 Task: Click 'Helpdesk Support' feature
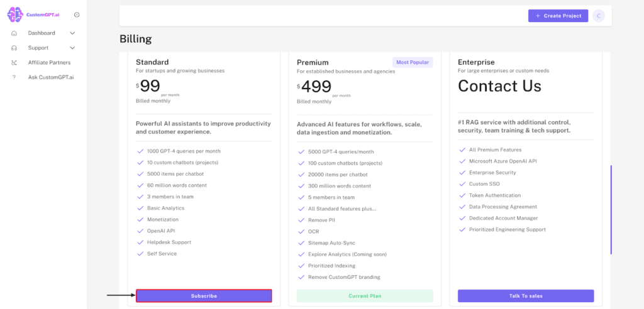point(169,242)
